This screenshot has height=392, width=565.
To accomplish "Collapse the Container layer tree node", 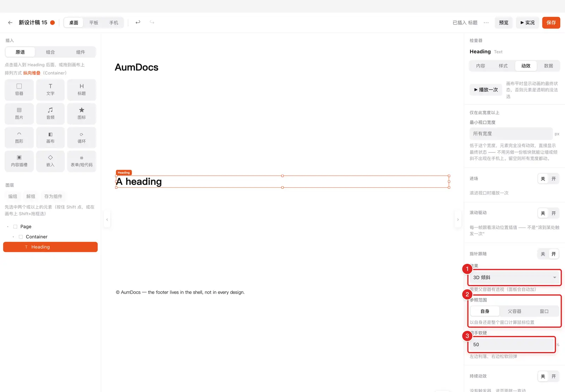I will coord(13,237).
